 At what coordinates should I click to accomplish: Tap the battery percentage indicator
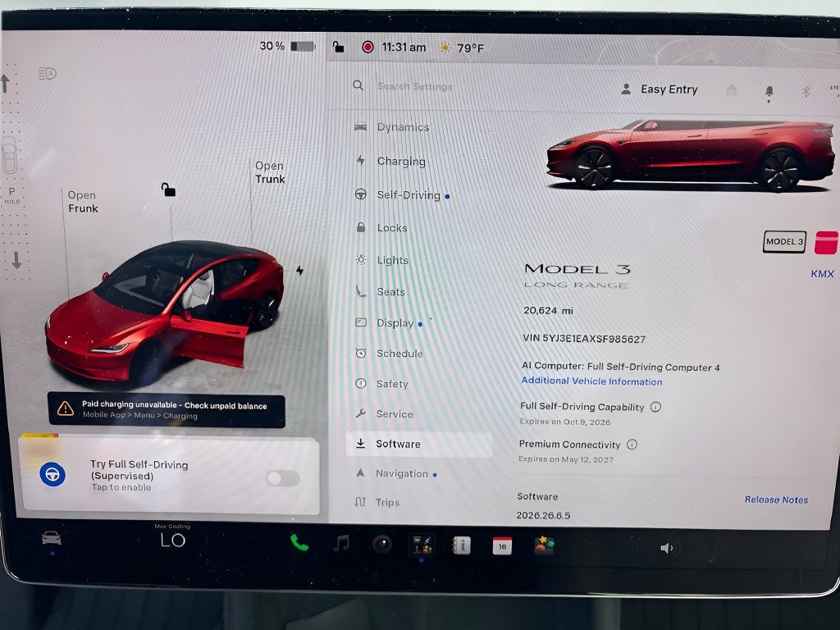pos(288,47)
